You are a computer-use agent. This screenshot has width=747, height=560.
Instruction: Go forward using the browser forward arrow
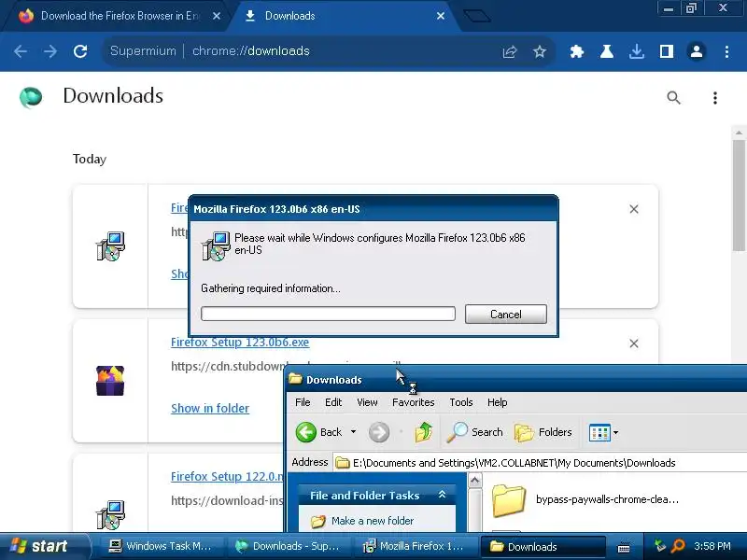click(50, 51)
